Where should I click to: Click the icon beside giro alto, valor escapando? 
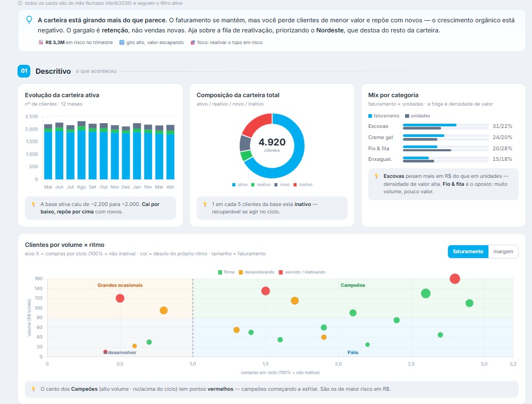click(x=122, y=42)
